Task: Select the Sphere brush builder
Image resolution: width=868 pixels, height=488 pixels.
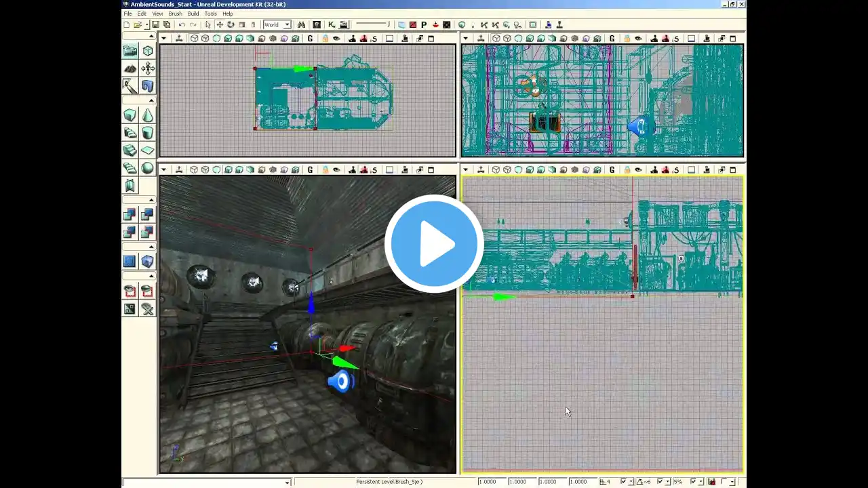Action: click(147, 168)
